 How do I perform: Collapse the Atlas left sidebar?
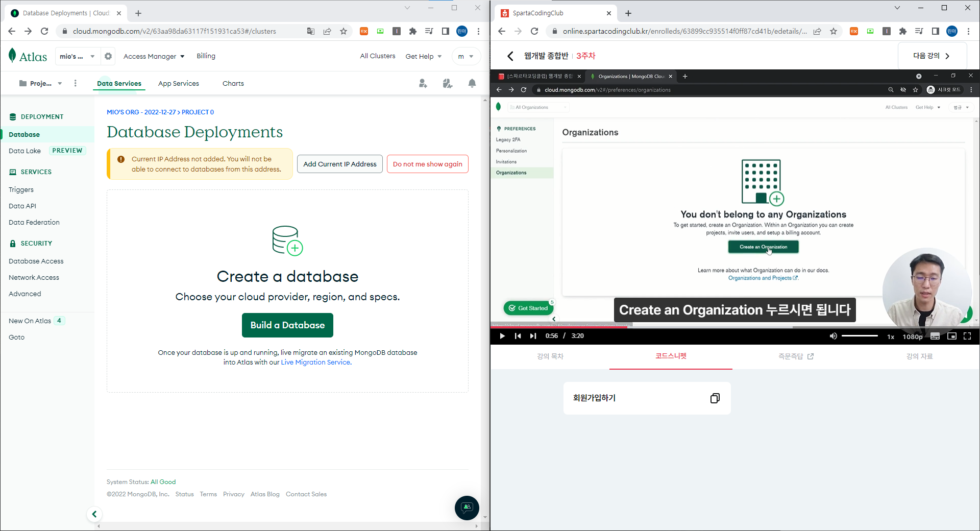click(x=94, y=514)
